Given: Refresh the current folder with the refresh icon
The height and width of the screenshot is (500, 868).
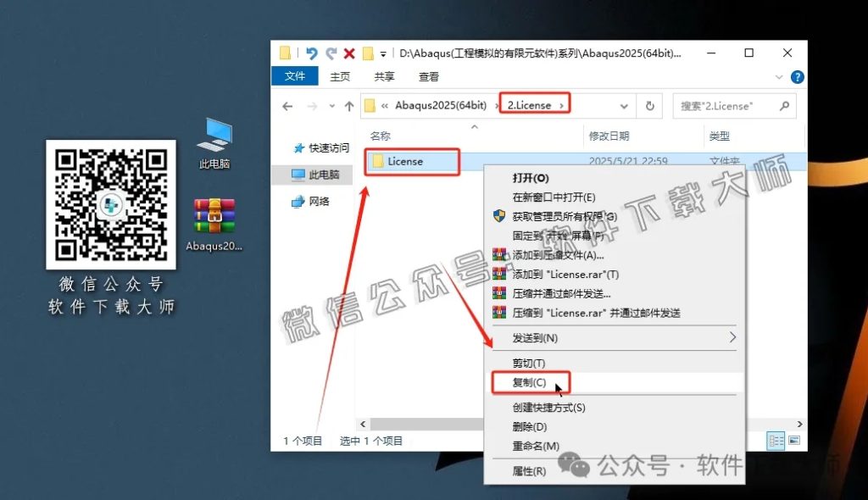Looking at the screenshot, I should pos(649,106).
